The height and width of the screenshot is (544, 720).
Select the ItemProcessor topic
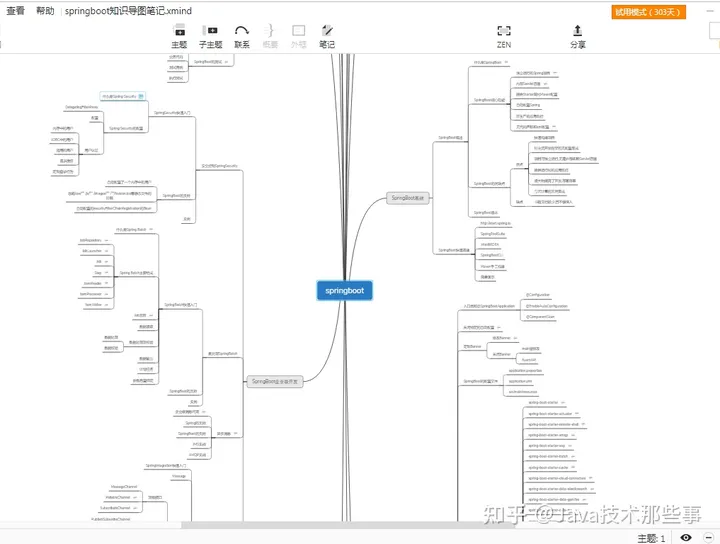(90, 294)
